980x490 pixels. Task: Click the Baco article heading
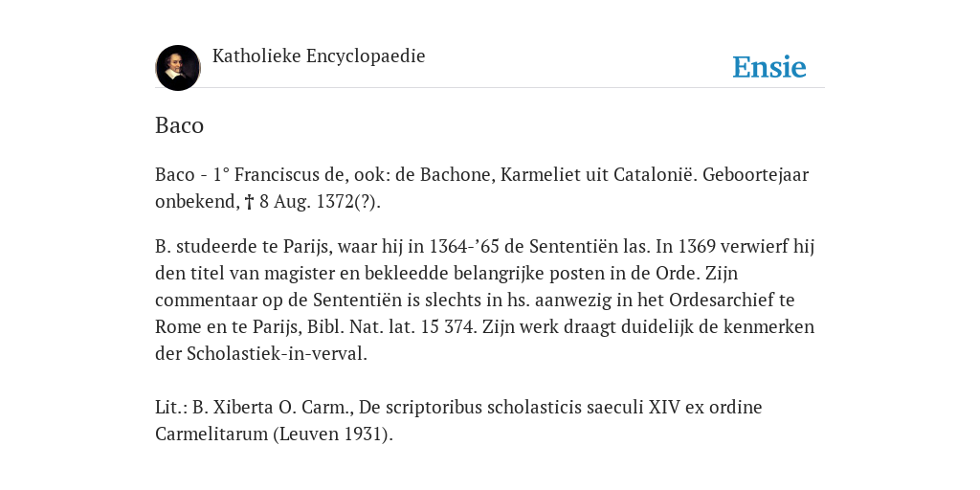tap(179, 125)
